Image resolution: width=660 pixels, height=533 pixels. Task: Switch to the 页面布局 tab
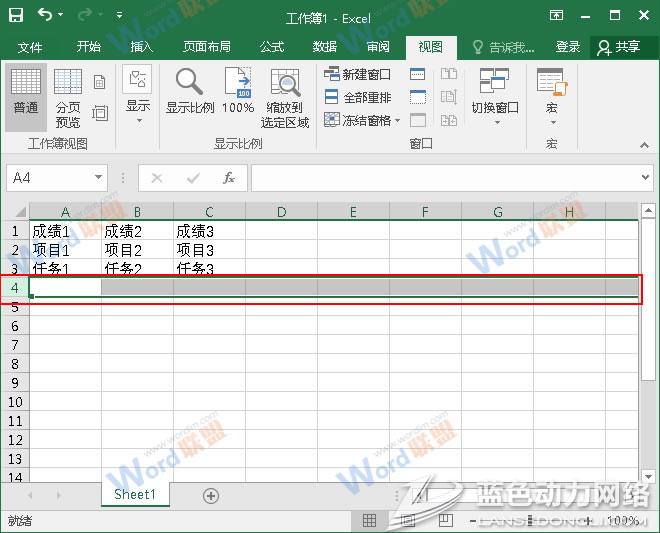[207, 47]
